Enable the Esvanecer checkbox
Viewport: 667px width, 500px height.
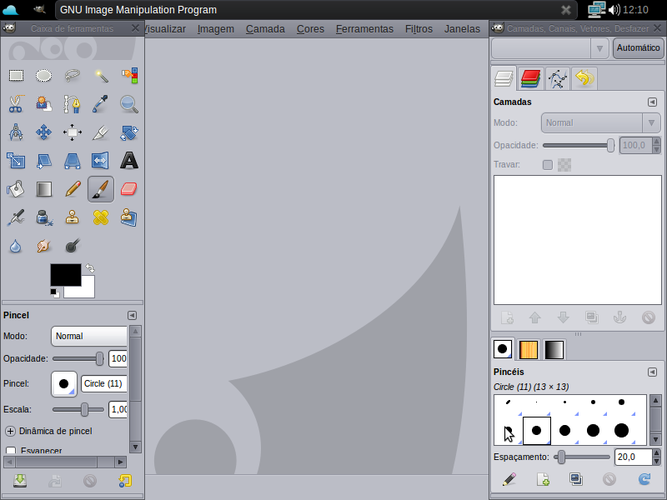[11, 450]
